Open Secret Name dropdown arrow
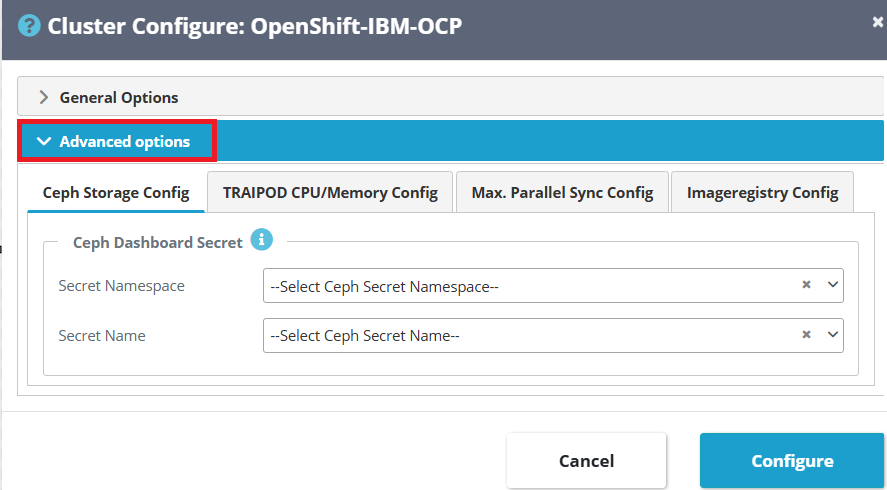This screenshot has width=887, height=490. [833, 334]
